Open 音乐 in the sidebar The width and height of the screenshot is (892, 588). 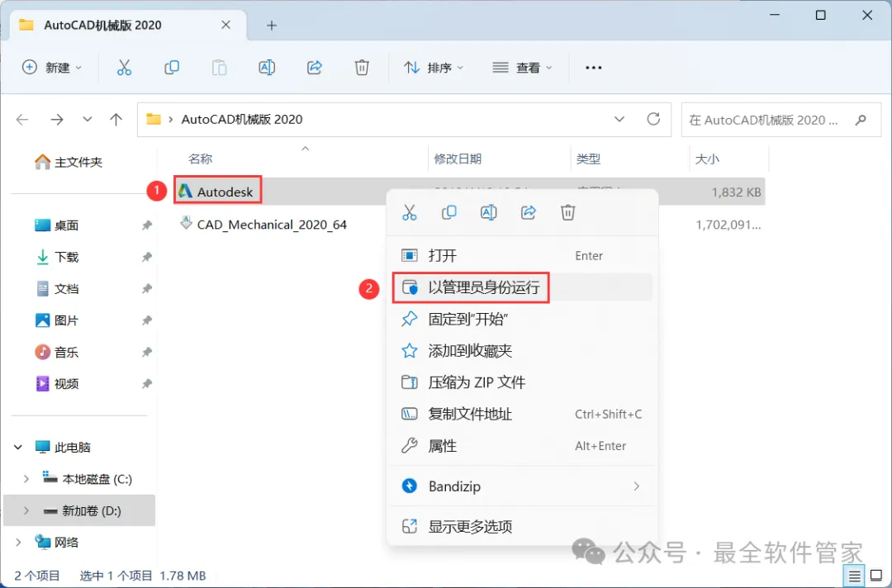(x=57, y=353)
